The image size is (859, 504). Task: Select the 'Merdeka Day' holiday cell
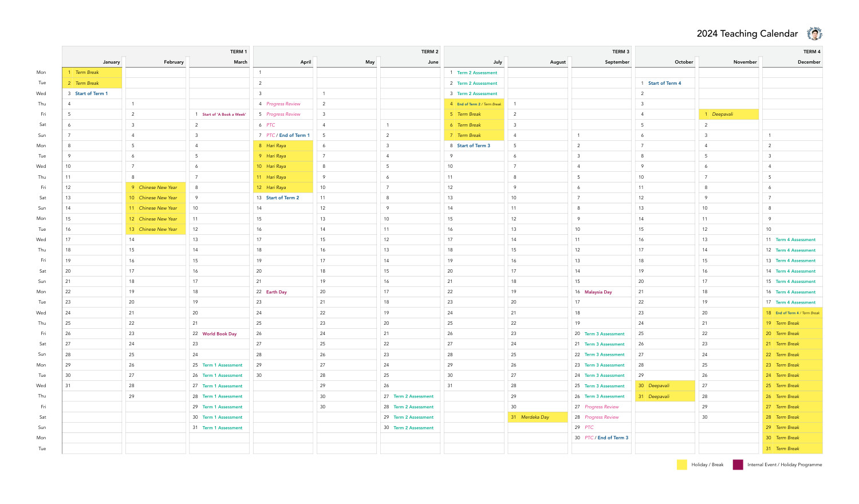(538, 417)
